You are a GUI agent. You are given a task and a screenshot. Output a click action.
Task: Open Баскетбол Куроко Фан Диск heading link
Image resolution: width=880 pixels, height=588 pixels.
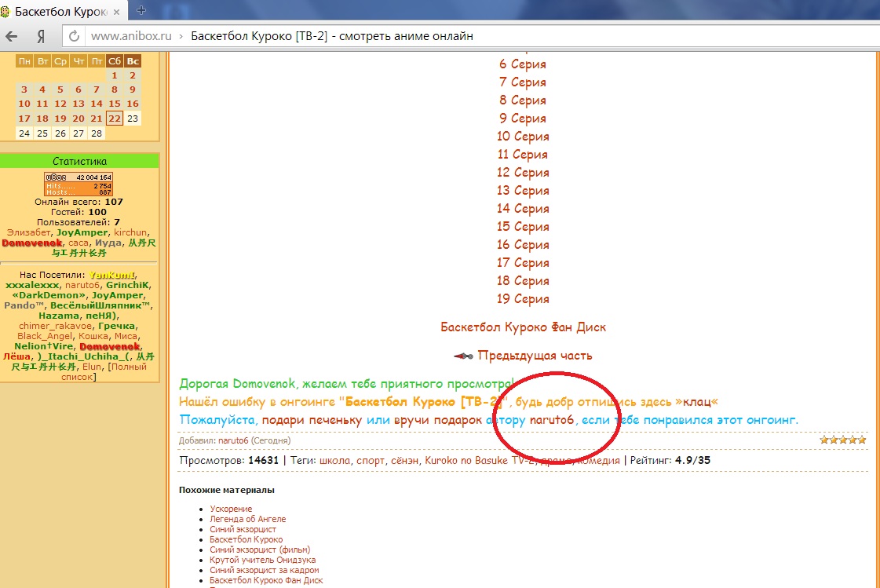(523, 327)
